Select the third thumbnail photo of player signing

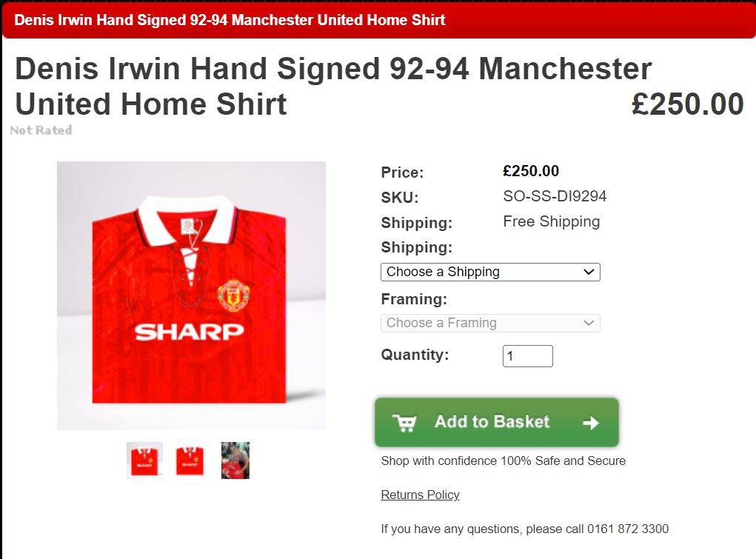click(235, 460)
